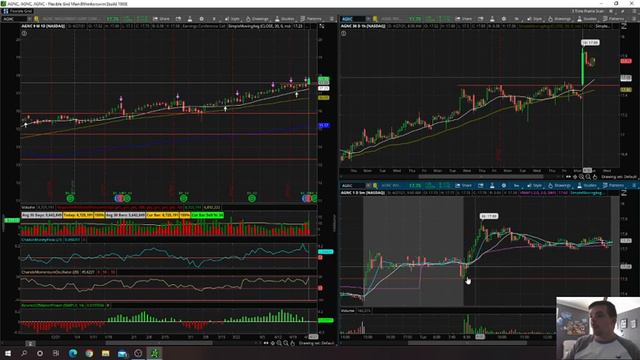
Task: Open Drawings menu in top-right chart toolbar
Action: pyautogui.click(x=560, y=19)
